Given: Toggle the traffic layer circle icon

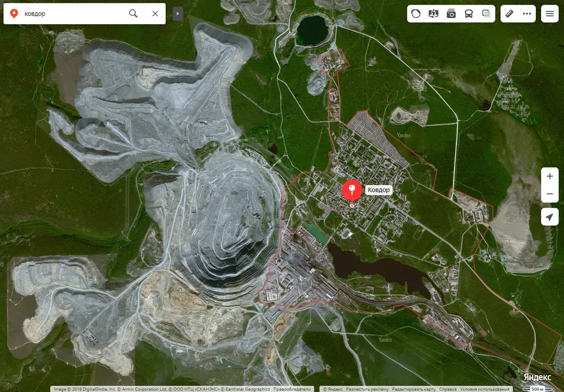Looking at the screenshot, I should [416, 14].
